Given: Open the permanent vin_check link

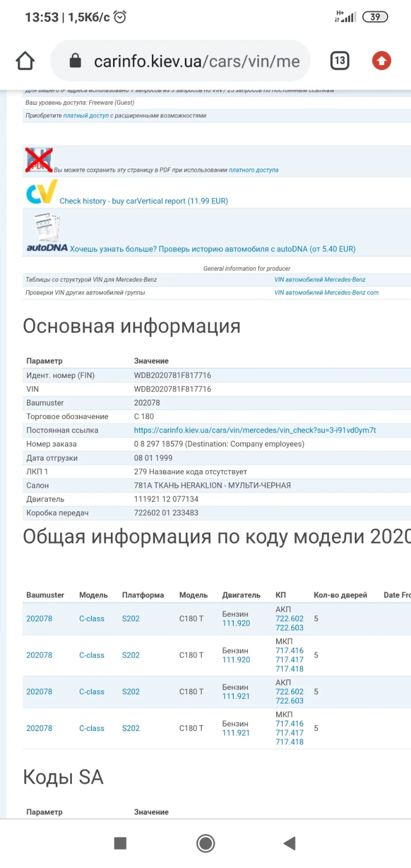Looking at the screenshot, I should pyautogui.click(x=255, y=430).
